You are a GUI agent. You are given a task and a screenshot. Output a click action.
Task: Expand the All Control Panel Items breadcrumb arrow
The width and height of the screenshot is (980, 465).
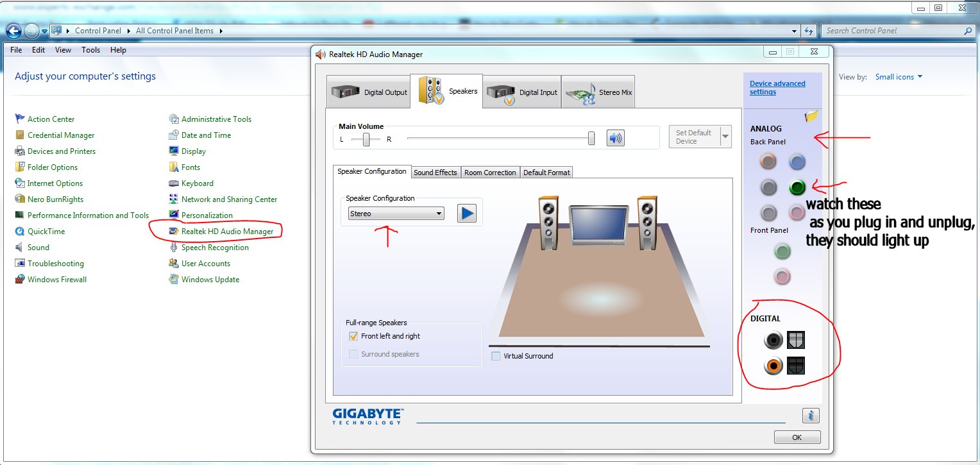click(x=221, y=31)
